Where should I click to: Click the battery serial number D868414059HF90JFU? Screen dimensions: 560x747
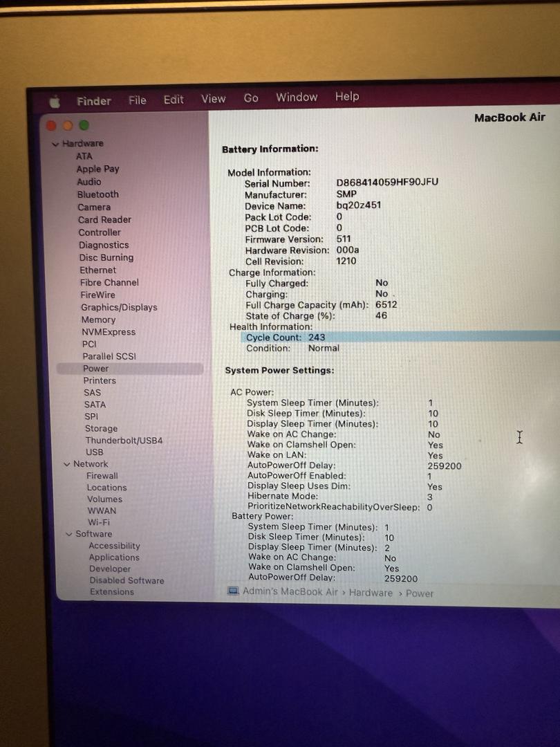click(387, 182)
